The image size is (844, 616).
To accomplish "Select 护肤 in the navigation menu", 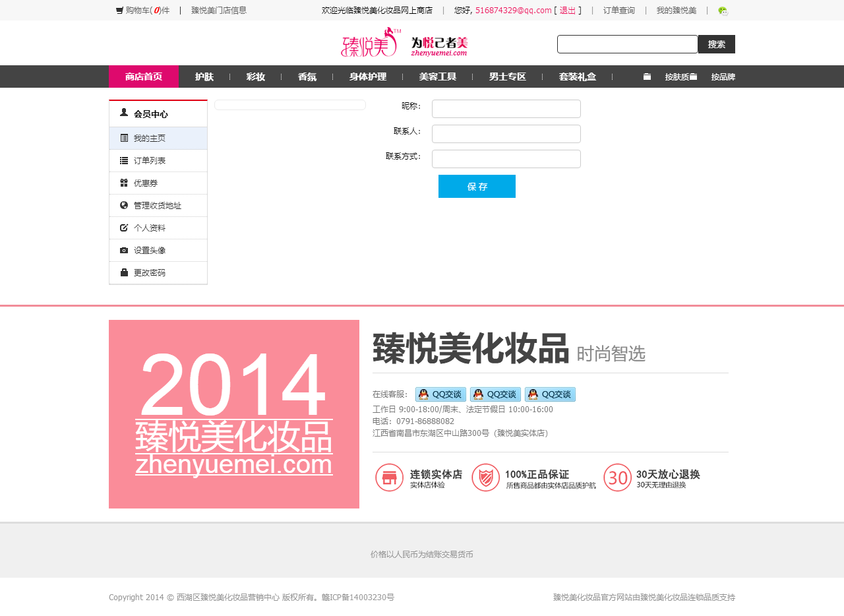I will click(x=204, y=77).
